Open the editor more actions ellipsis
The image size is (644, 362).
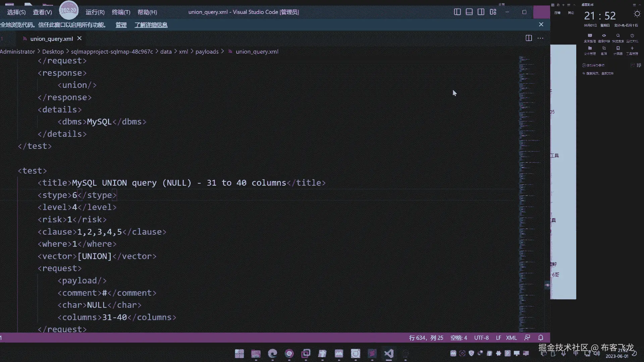[x=540, y=38]
